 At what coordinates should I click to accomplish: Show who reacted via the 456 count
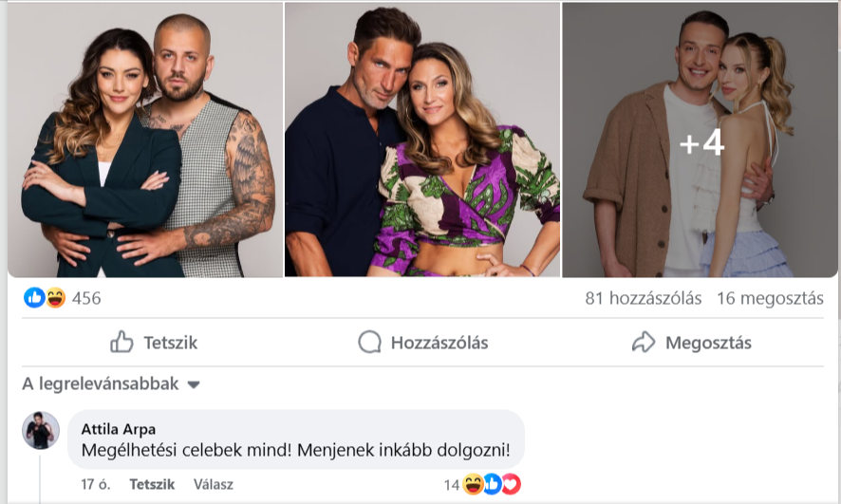pyautogui.click(x=86, y=298)
